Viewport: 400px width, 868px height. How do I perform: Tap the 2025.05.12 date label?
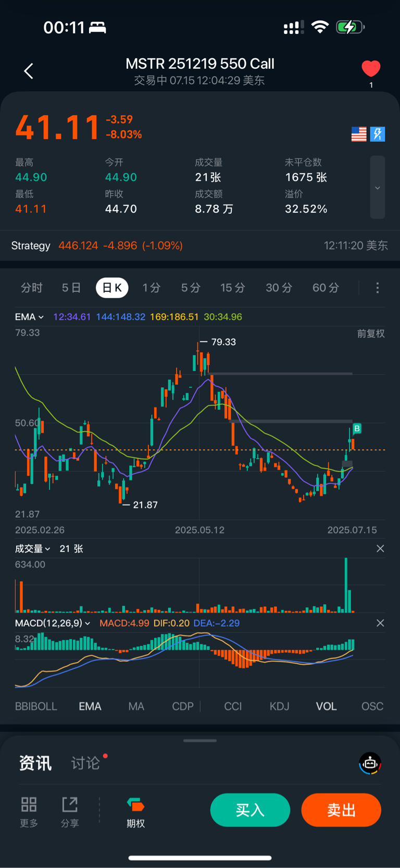click(199, 530)
